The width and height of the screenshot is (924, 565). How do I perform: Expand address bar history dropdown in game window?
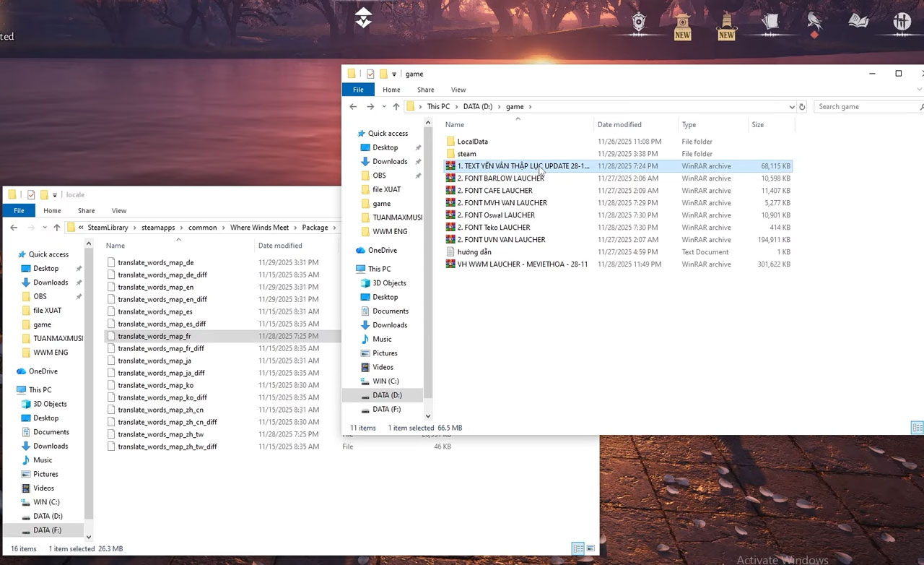[792, 107]
